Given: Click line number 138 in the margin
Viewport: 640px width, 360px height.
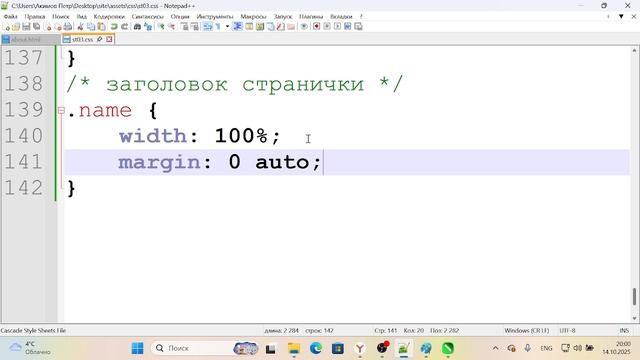Looking at the screenshot, I should tap(23, 84).
